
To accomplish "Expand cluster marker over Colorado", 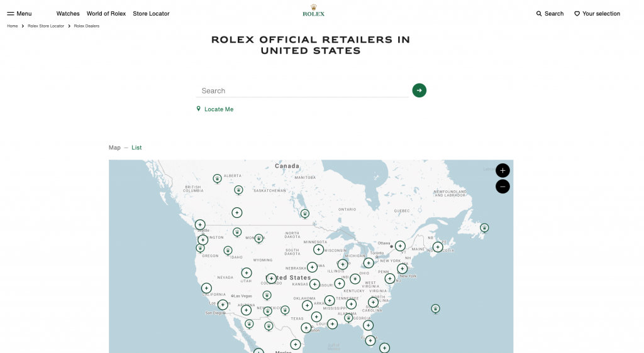I will click(271, 279).
